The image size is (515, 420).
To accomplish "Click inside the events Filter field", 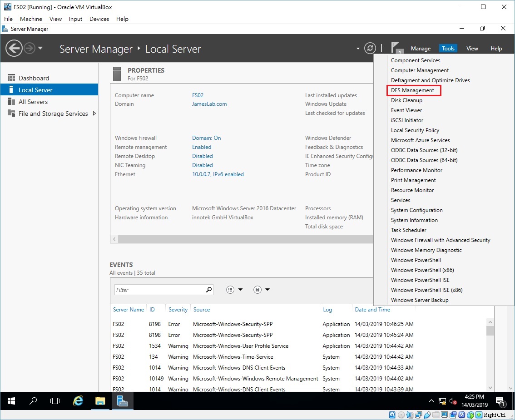I will 159,289.
